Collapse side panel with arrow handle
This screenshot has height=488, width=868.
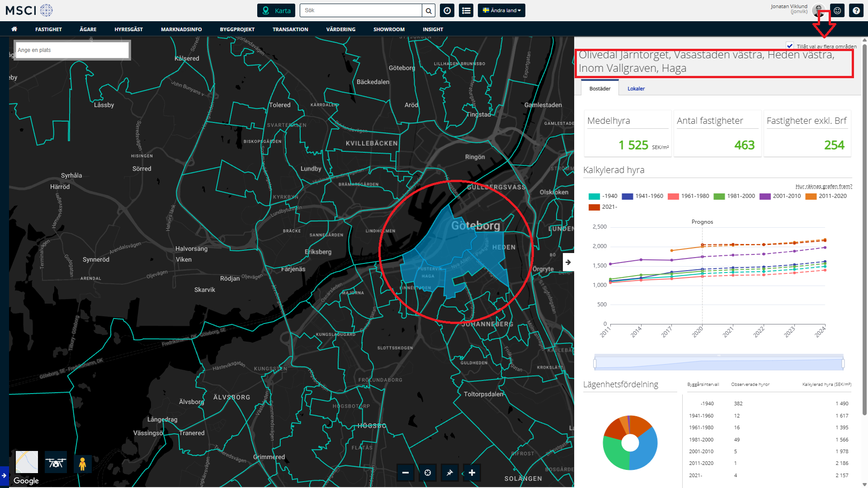click(x=568, y=262)
